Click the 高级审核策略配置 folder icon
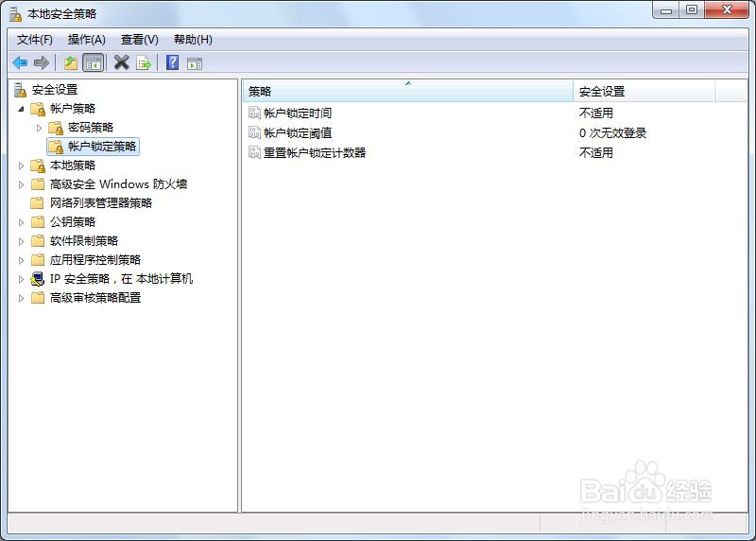 click(x=38, y=298)
